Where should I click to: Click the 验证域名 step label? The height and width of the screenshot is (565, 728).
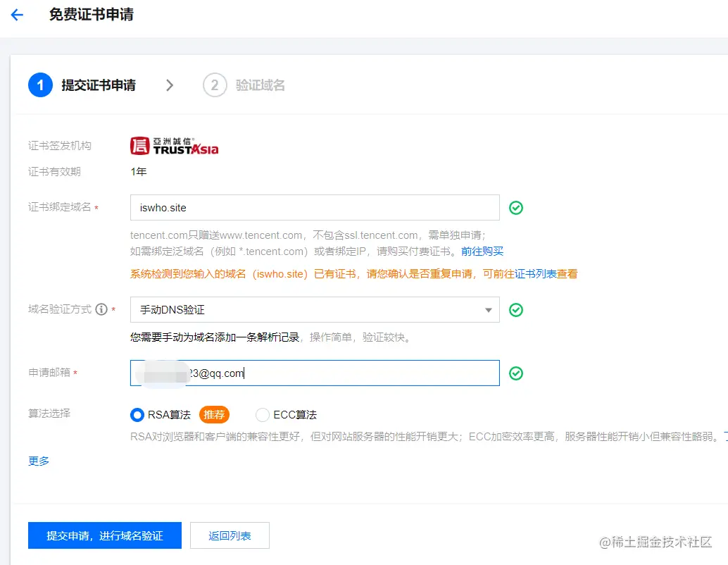pos(261,85)
